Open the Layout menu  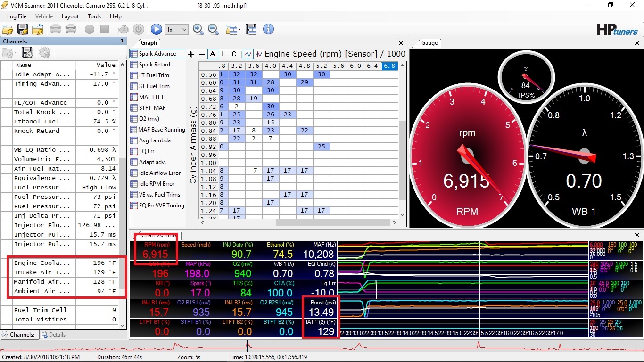70,16
